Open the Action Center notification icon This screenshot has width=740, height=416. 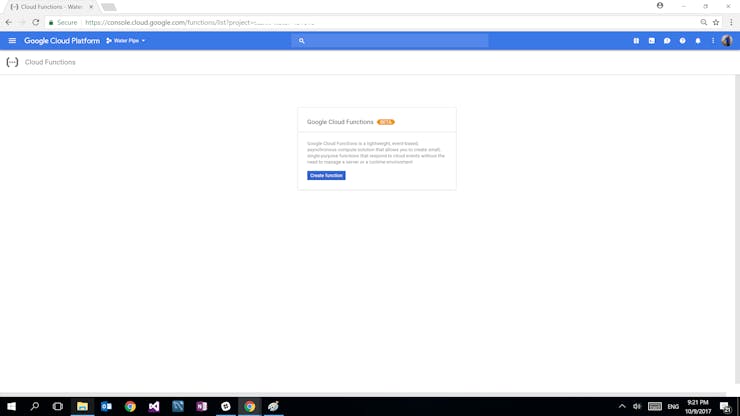(725, 407)
